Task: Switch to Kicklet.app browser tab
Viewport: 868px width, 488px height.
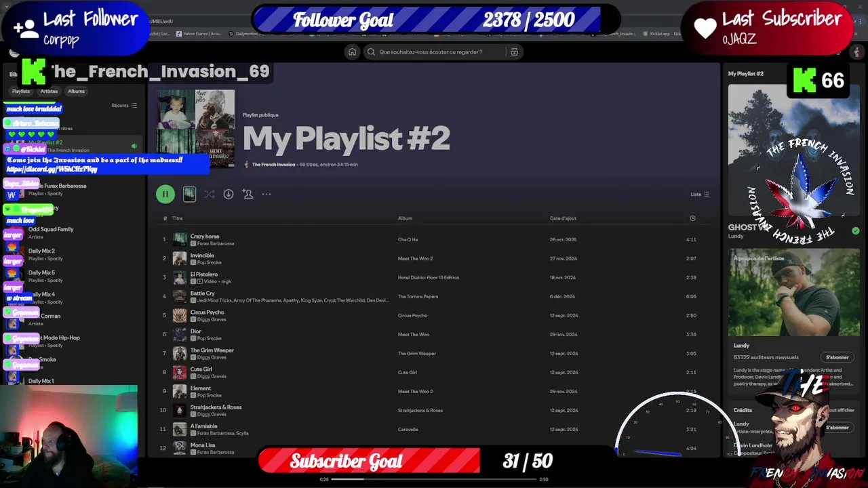Action: 662,33
